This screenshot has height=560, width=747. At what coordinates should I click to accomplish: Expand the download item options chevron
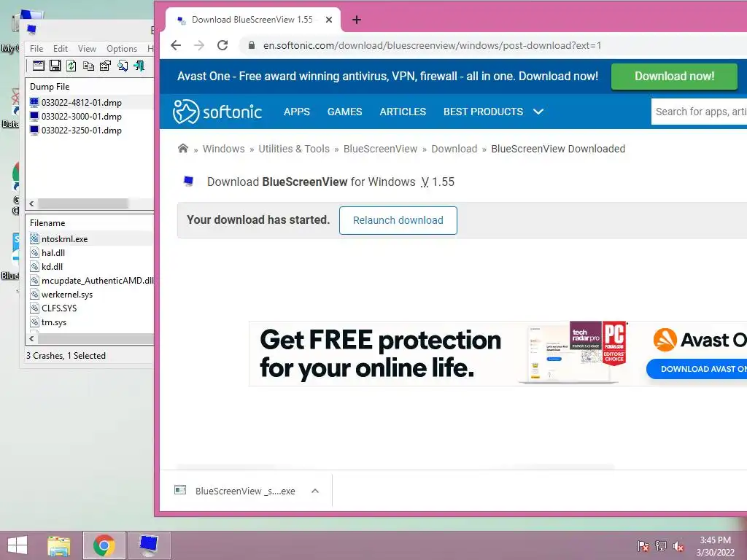click(315, 491)
